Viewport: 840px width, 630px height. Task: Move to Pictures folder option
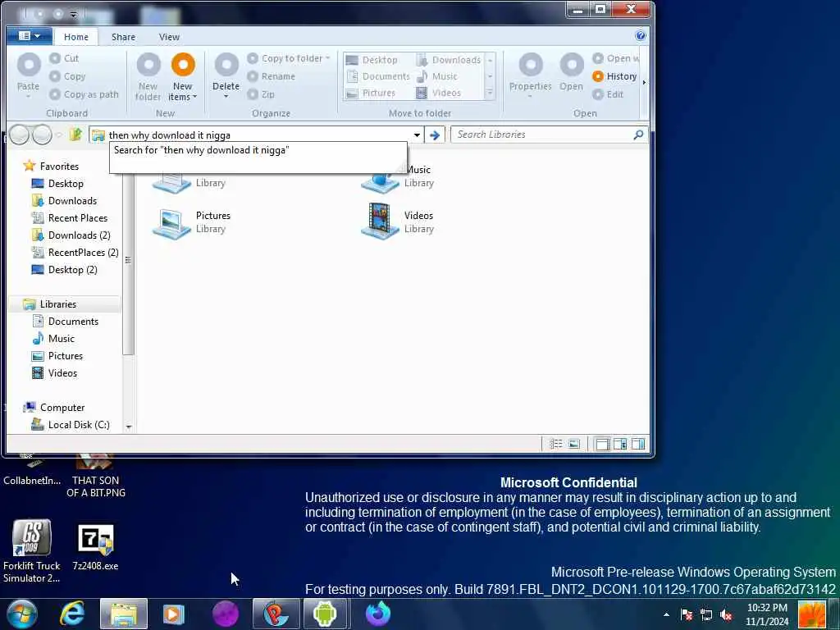(371, 94)
